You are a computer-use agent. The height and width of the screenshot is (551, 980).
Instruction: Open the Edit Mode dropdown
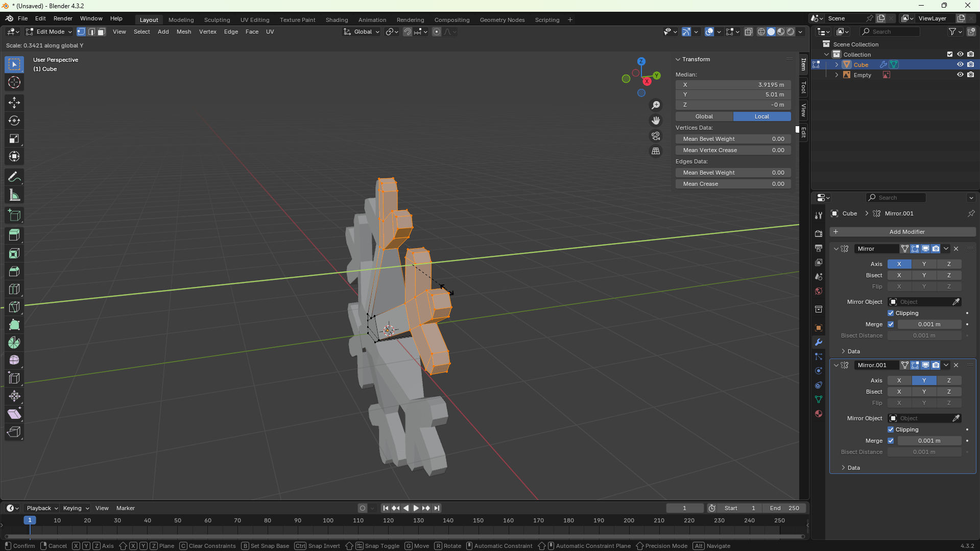click(x=49, y=32)
